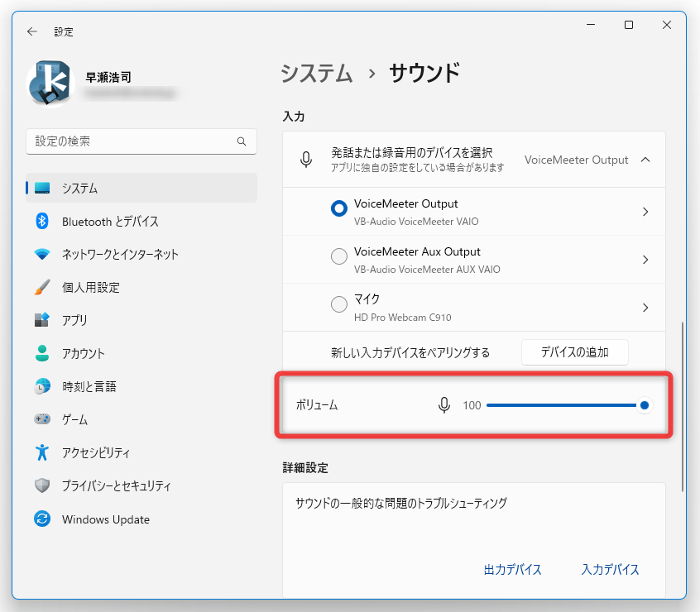
Task: Click the user profile avatar
Action: (x=50, y=84)
